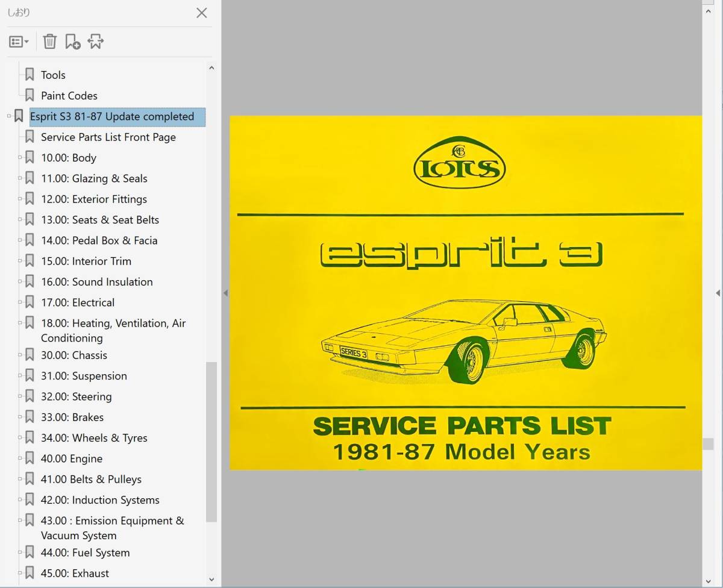The height and width of the screenshot is (588, 723).
Task: Open 13.00: Seats & Seat Belts
Action: tap(100, 220)
